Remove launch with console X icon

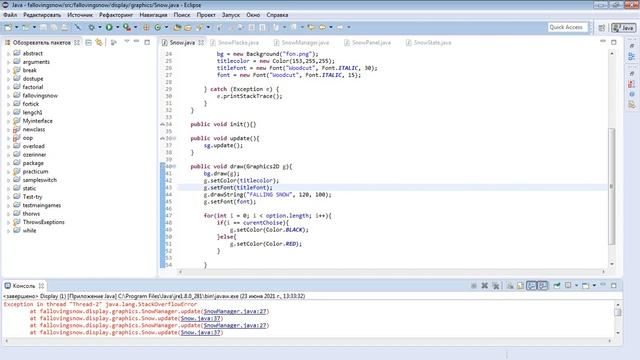[x=484, y=286]
